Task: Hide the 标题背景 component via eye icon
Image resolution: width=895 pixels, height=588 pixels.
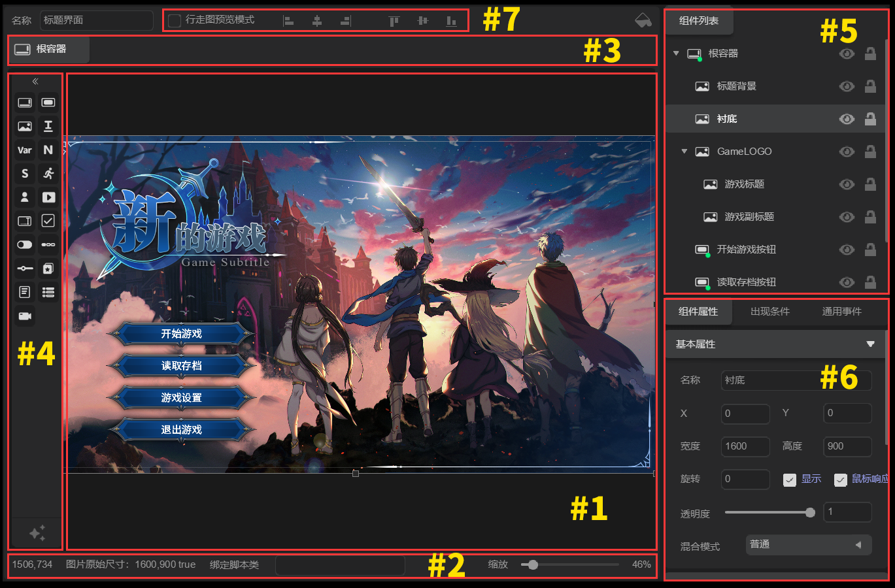Action: [847, 86]
